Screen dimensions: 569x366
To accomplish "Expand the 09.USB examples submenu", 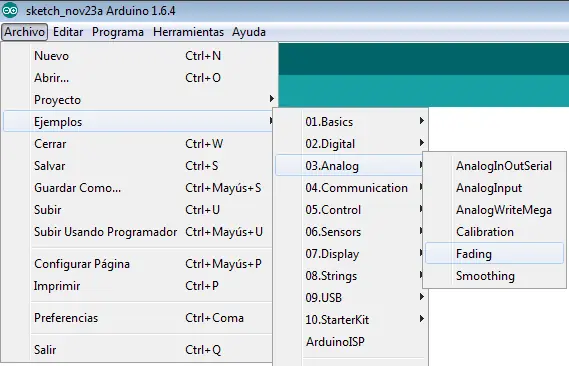I will 351,298.
